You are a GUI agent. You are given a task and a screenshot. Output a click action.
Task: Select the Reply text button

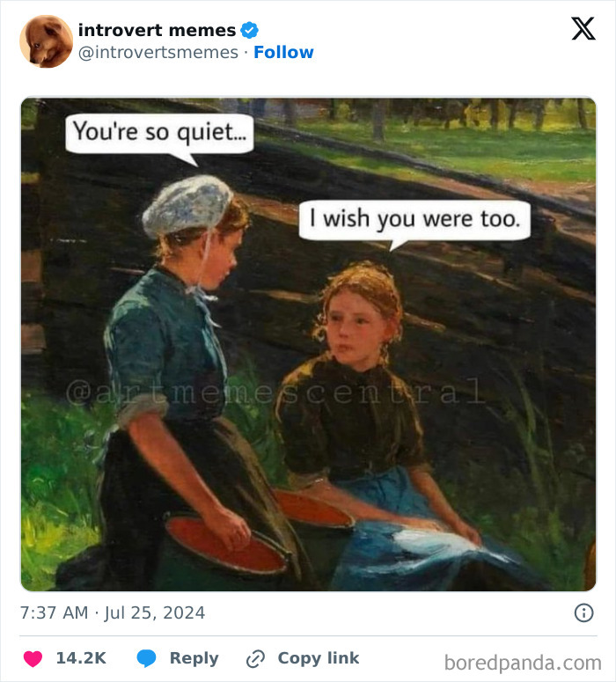pos(194,658)
